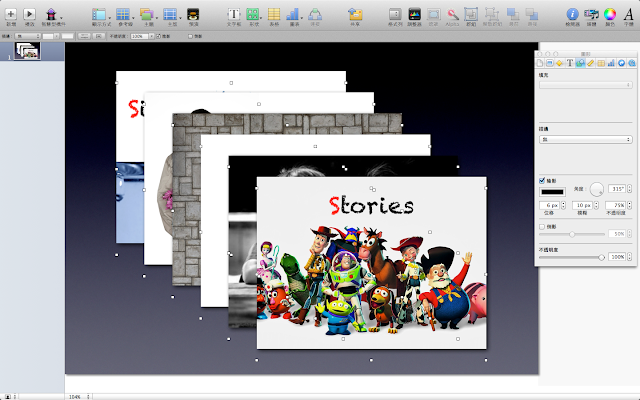640x400 pixels.
Task: Click the Group objects toolbar icon
Action: tap(471, 14)
